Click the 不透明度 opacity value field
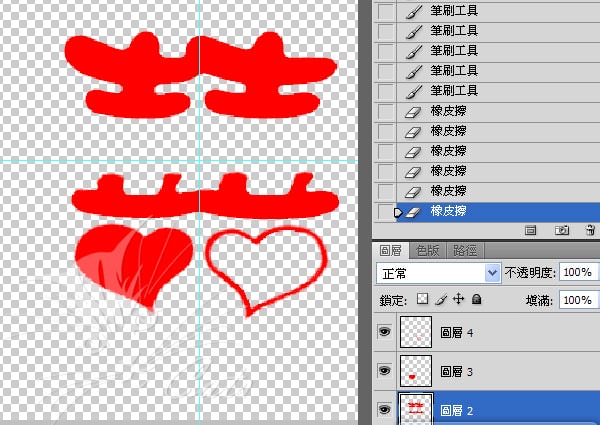The width and height of the screenshot is (600, 425). (575, 273)
